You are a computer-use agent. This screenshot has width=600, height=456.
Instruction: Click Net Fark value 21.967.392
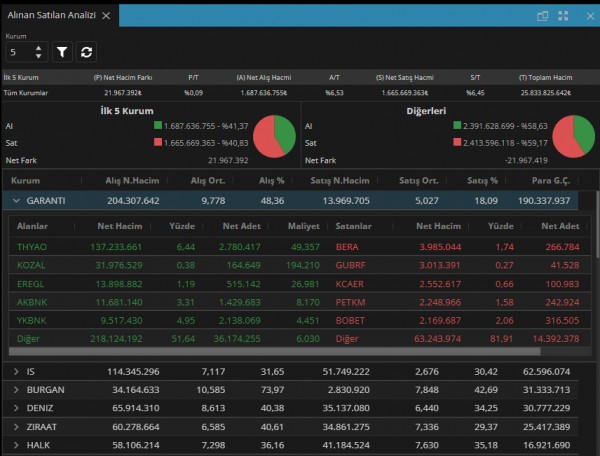[228, 160]
